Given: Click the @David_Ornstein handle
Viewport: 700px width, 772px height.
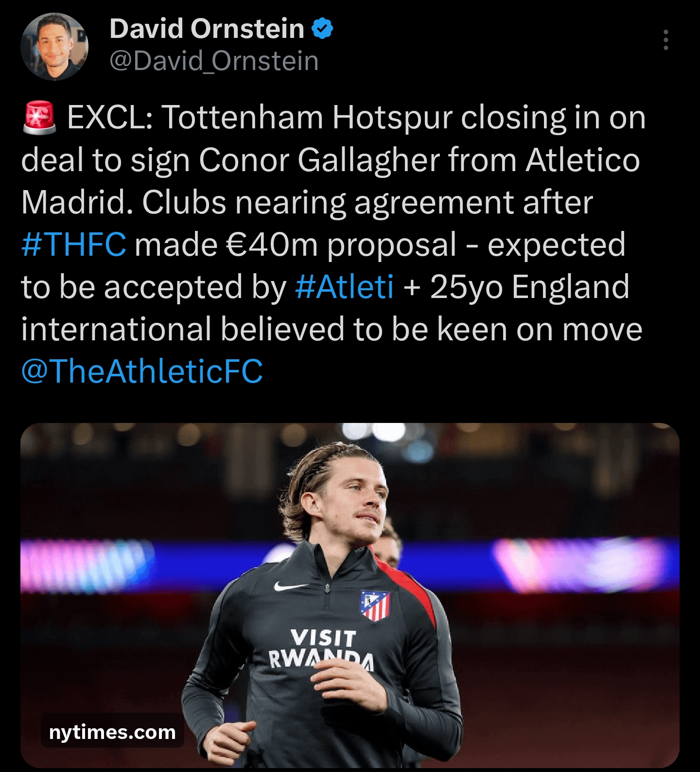Looking at the screenshot, I should [x=214, y=61].
